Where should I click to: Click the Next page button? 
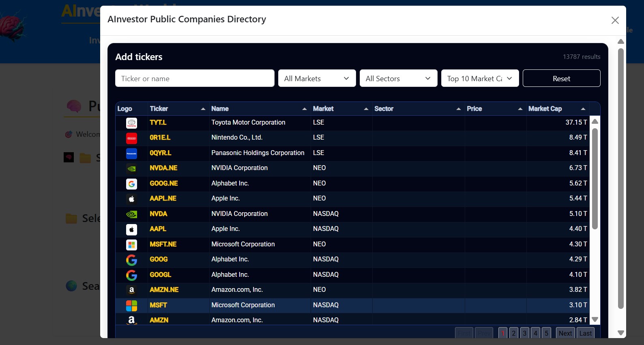(x=565, y=333)
